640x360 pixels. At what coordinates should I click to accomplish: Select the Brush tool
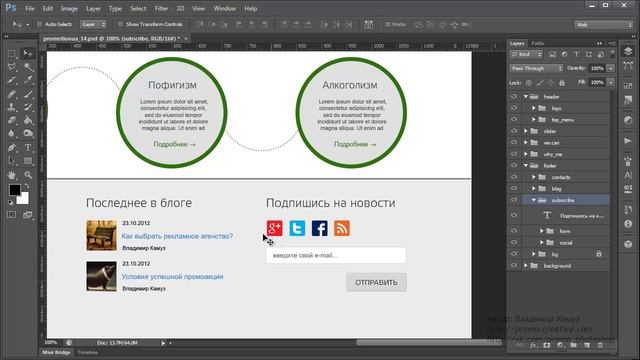pos(28,94)
